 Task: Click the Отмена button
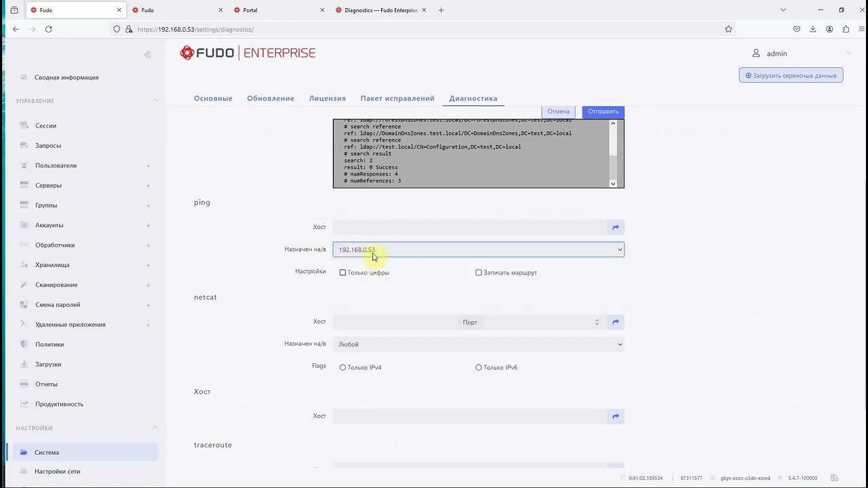(x=558, y=111)
